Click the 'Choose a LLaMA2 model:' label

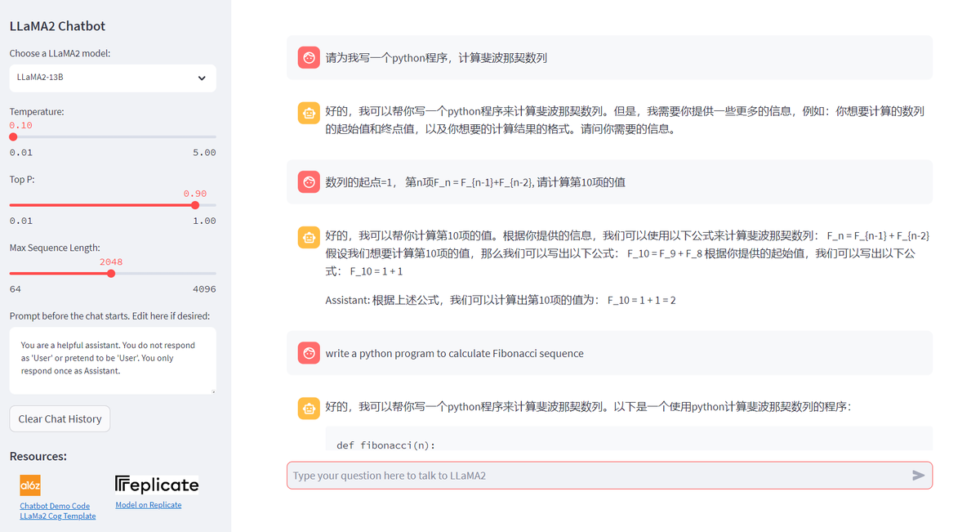[60, 53]
